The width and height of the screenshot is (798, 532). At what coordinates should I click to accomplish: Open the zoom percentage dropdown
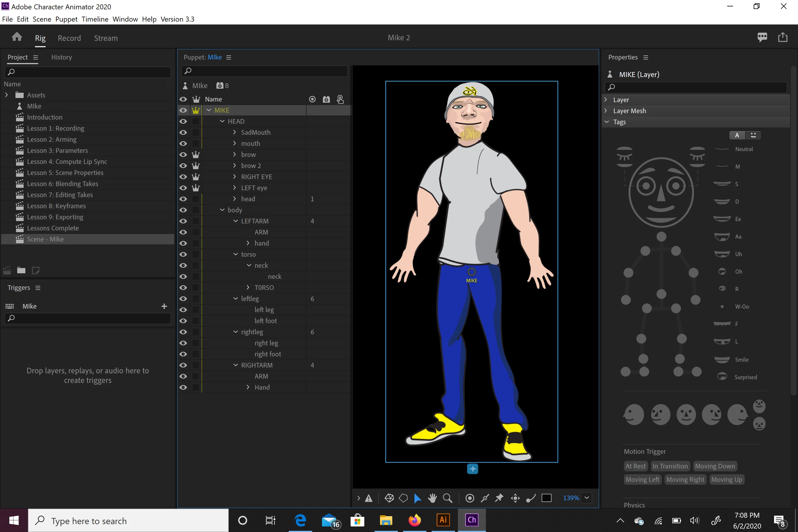pyautogui.click(x=587, y=498)
